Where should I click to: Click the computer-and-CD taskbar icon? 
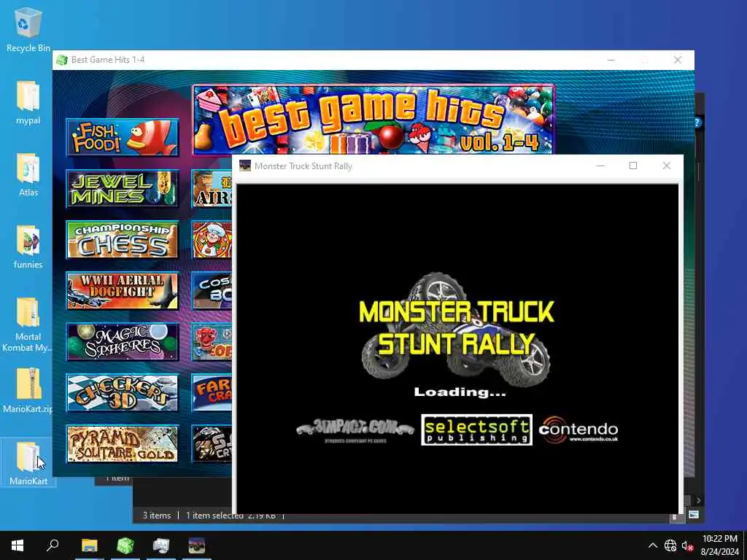[x=161, y=545]
